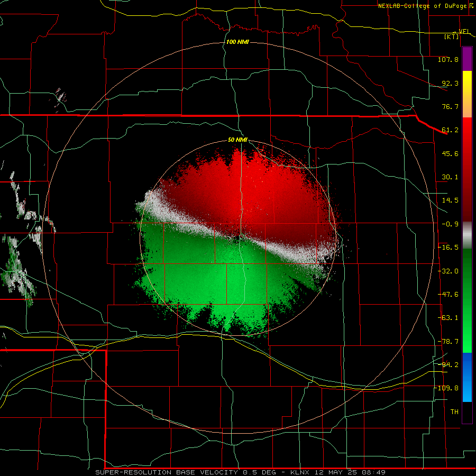476x476 pixels.
Task: Click the -47.6 velocity scale value
Action: (448, 295)
